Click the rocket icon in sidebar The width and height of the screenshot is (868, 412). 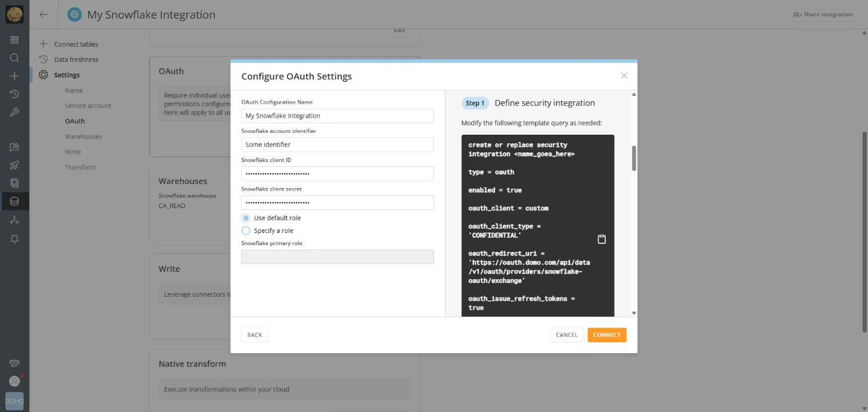[x=15, y=165]
